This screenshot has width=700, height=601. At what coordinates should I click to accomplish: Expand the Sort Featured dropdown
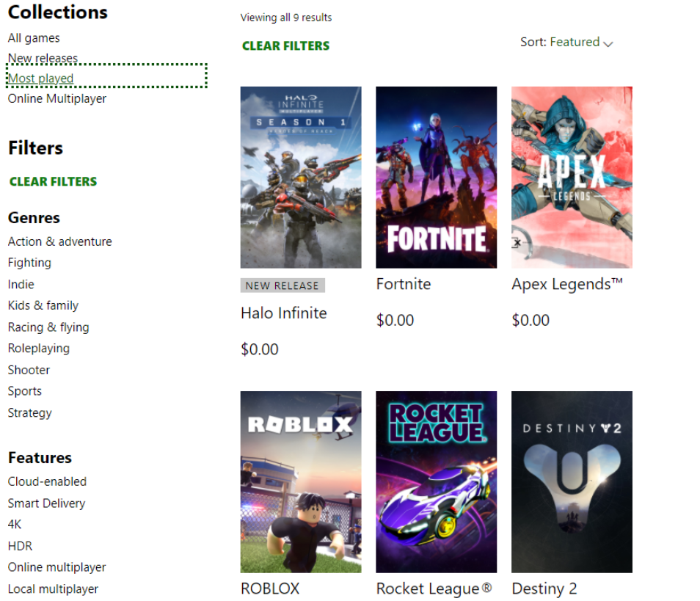(x=566, y=43)
